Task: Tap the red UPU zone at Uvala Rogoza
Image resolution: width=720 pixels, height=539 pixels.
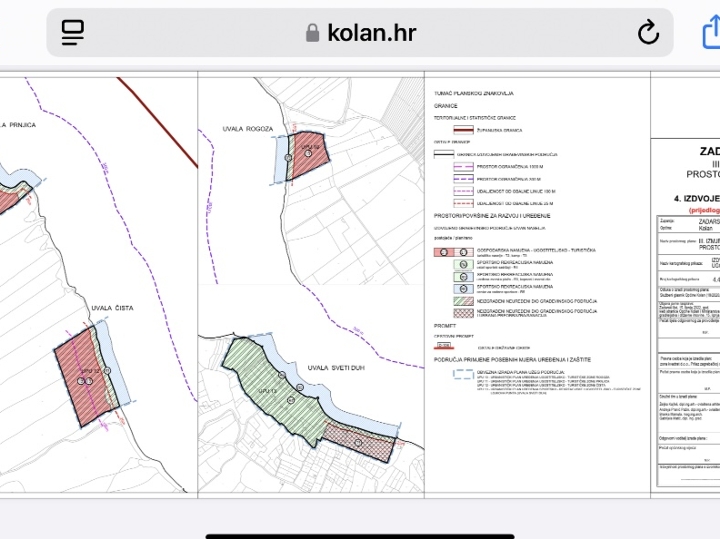Action: pos(311,154)
